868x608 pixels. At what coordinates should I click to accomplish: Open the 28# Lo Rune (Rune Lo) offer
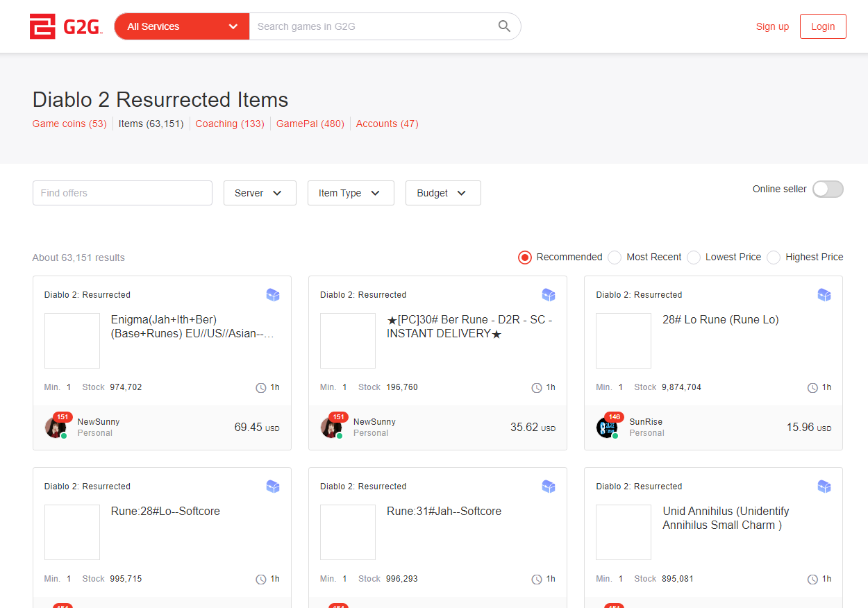(721, 320)
